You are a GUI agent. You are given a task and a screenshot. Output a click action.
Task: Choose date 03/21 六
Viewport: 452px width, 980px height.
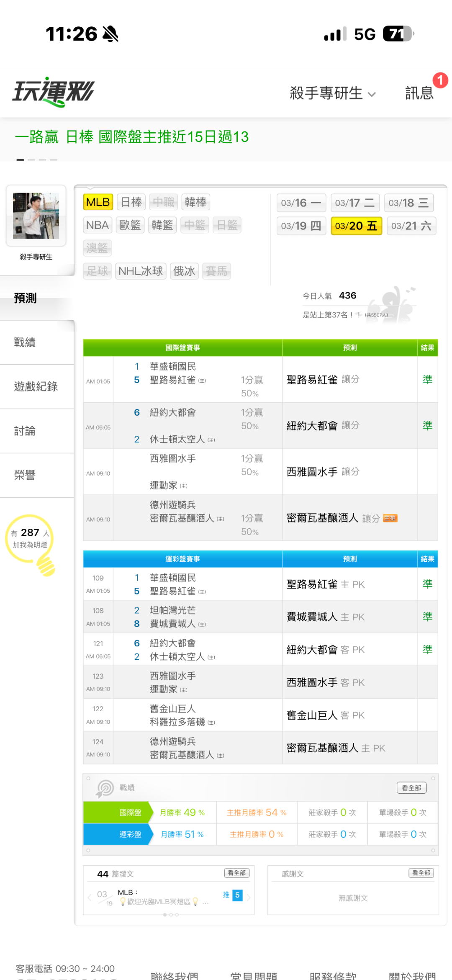coord(411,226)
